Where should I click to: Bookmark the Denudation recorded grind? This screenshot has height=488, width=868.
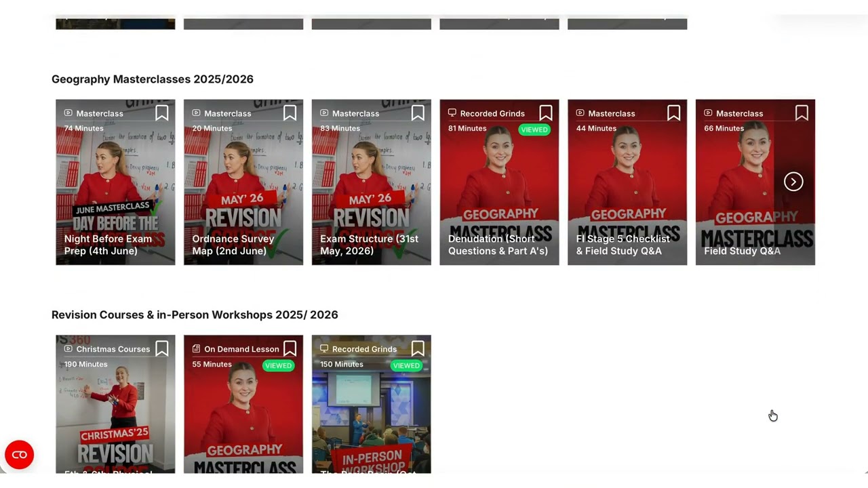[546, 113]
